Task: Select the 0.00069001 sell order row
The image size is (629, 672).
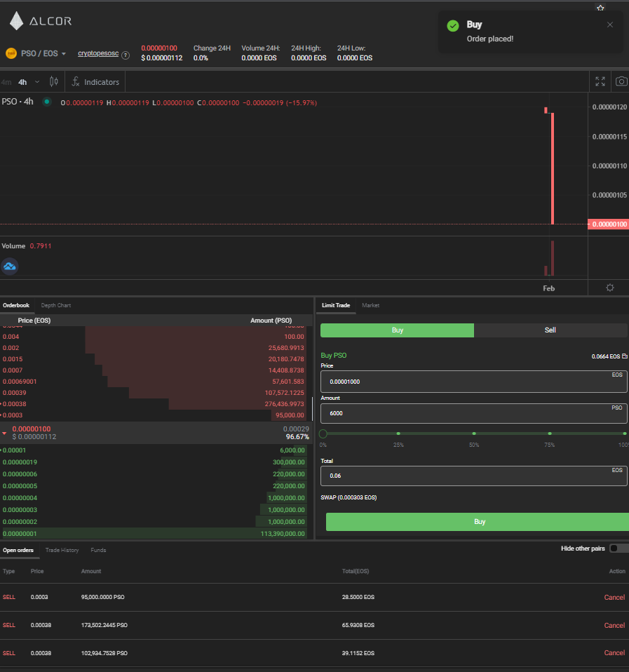Action: [x=154, y=382]
